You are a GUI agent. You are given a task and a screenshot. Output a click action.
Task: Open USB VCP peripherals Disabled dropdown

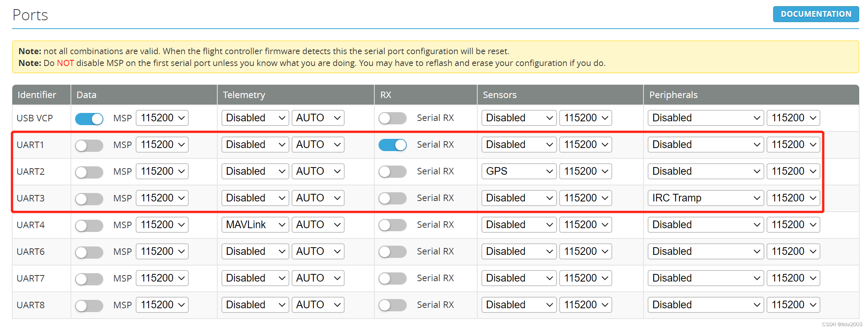pos(706,118)
